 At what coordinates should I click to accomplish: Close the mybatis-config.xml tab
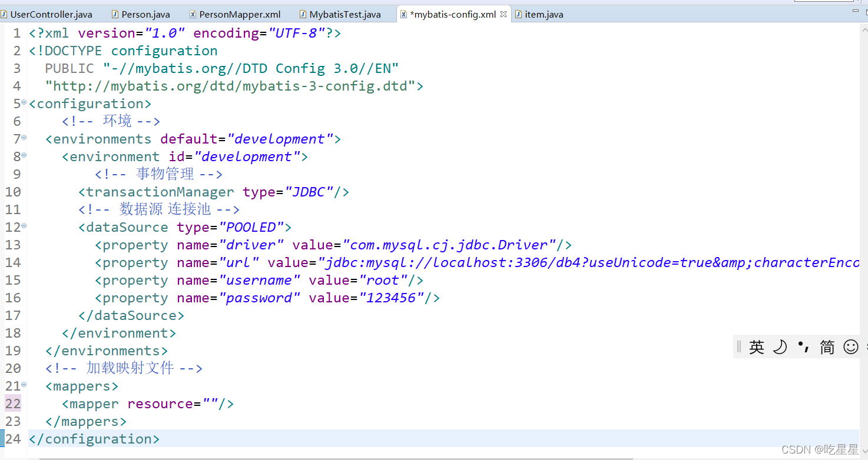(x=503, y=14)
